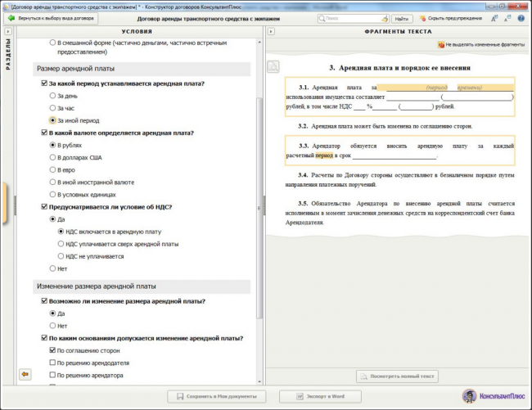Click the orange left arrow at bottom
Viewport: 532px width, 410px height.
point(25,374)
